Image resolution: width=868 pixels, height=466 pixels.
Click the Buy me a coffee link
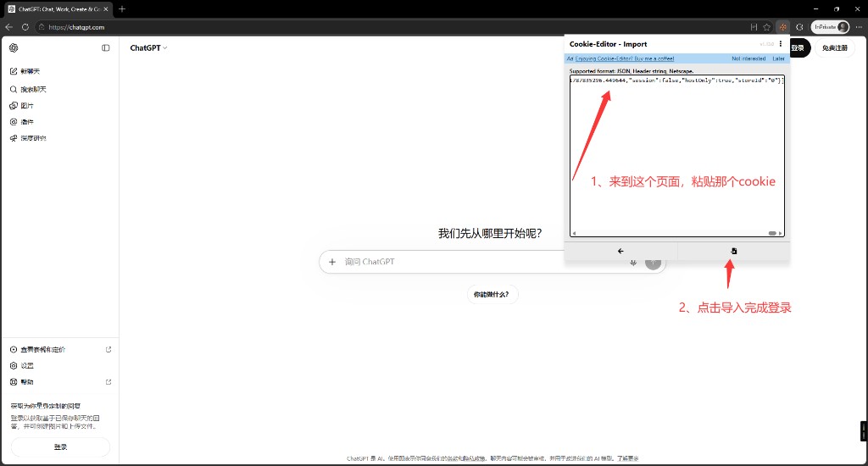(625, 58)
